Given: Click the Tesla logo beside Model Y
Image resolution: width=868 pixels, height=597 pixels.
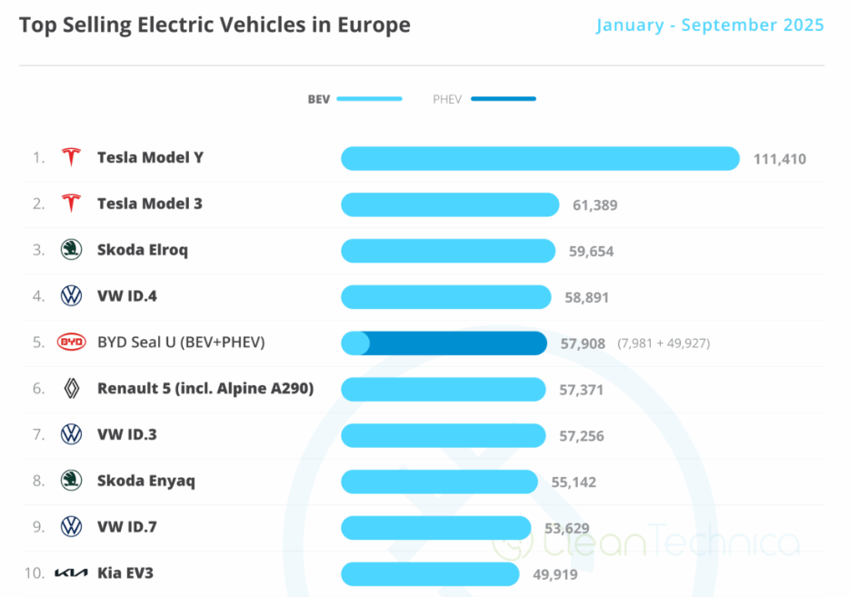Looking at the screenshot, I should pyautogui.click(x=71, y=157).
